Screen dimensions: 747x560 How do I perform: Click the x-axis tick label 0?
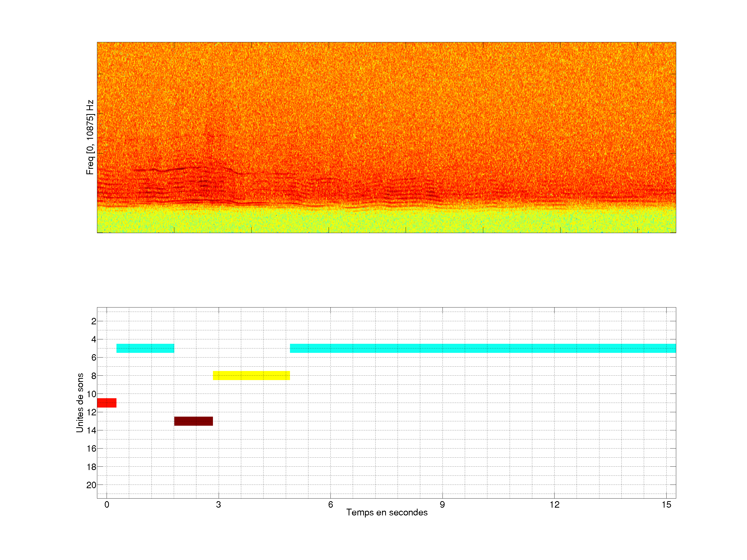[x=107, y=505]
